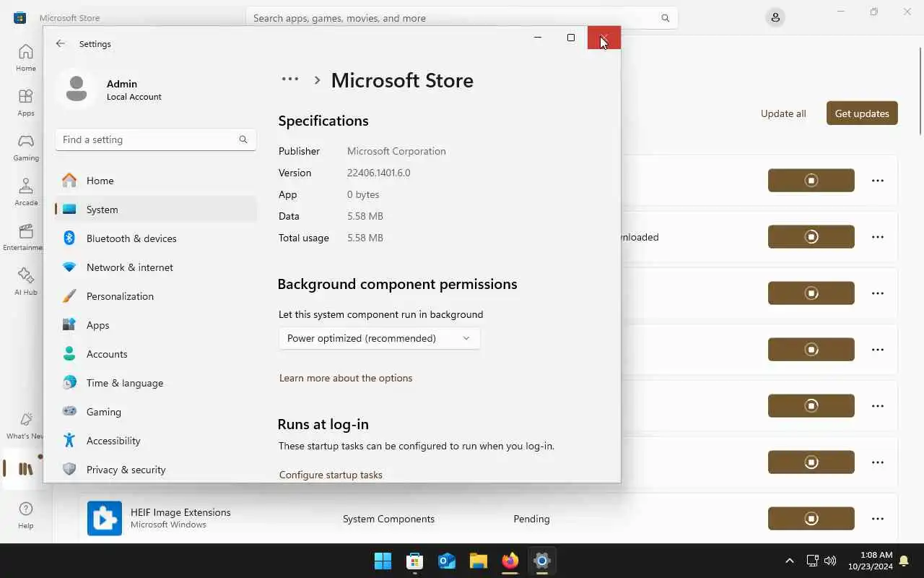Click the Microsoft Store scrollbar
Viewport: 924px width, 578px height.
click(x=920, y=90)
